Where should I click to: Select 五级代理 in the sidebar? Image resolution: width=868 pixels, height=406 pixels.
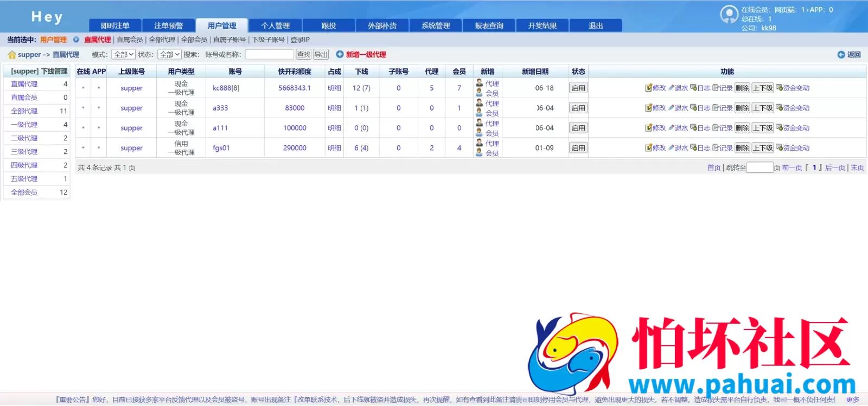(24, 179)
